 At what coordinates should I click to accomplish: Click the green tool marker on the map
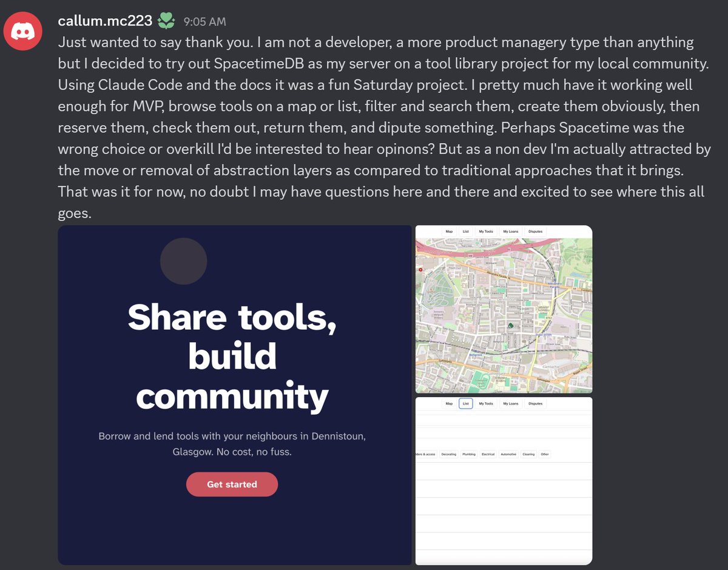[x=511, y=326]
